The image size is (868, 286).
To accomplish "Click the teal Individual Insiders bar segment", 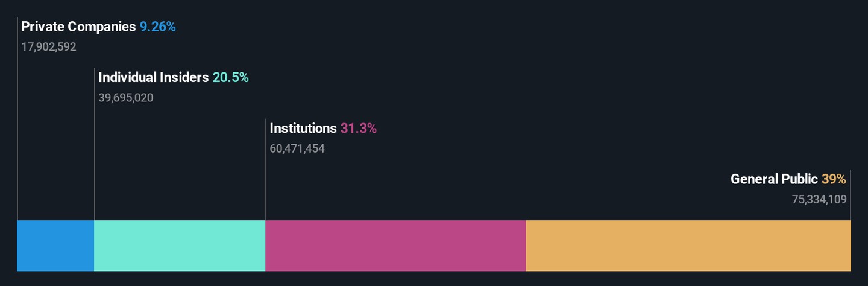I will [180, 246].
